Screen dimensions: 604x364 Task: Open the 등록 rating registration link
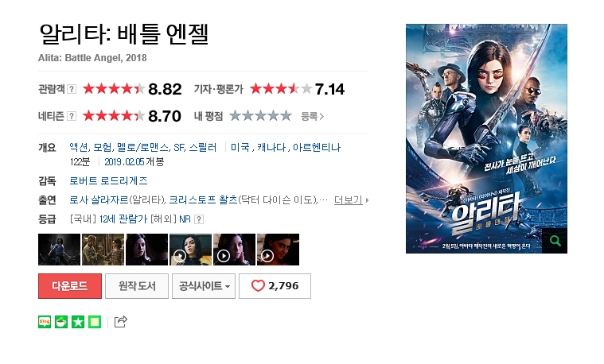(x=313, y=116)
